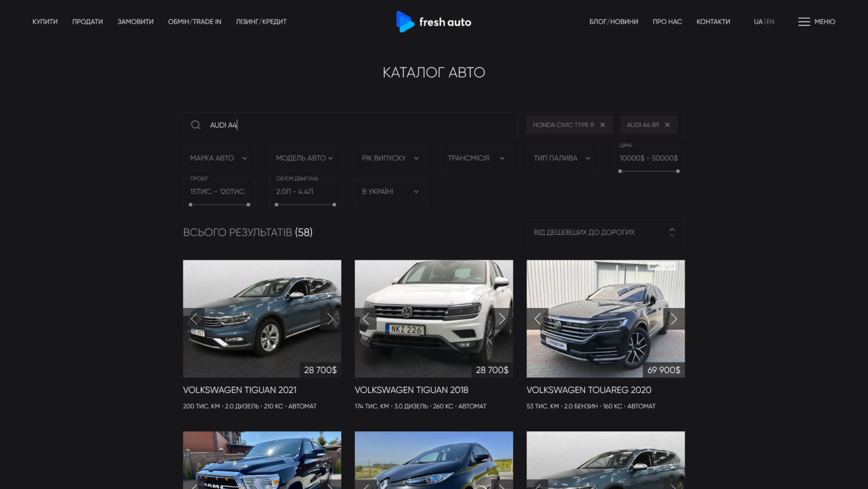Remove the HONDA CIVIC TYPE R filter tag
The image size is (868, 489).
point(602,125)
